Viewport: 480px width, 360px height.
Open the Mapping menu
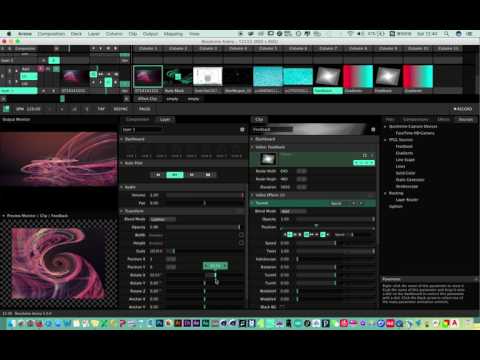[x=173, y=34]
